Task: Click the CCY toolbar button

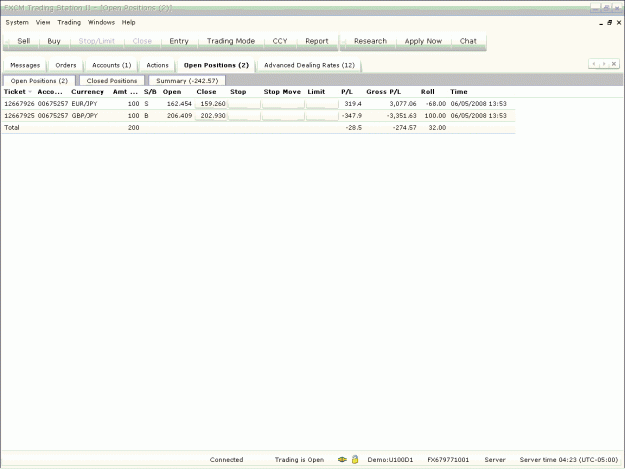Action: click(280, 41)
